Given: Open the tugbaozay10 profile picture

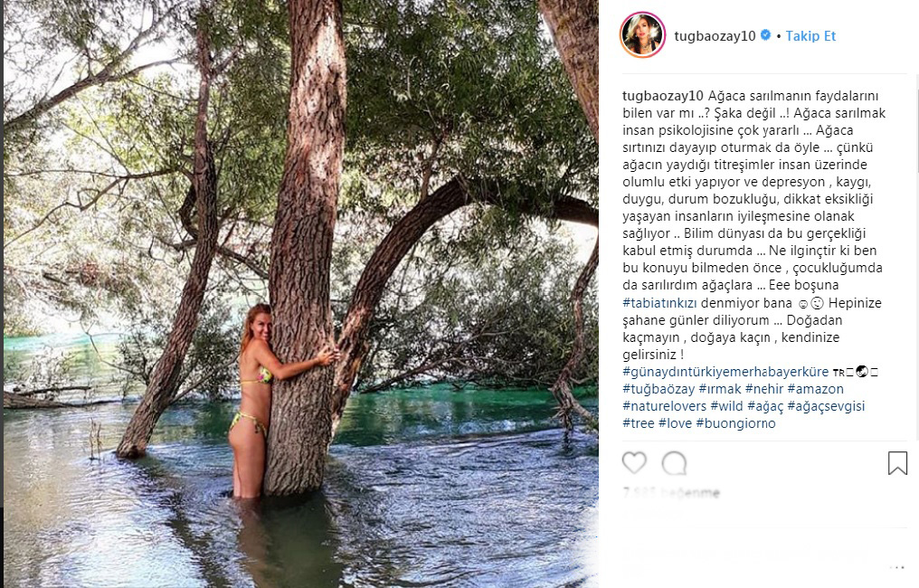Looking at the screenshot, I should click(642, 35).
